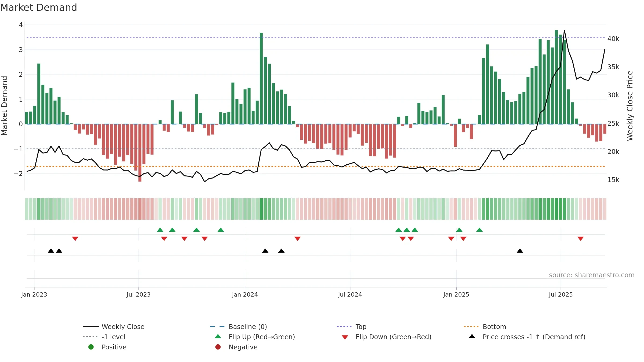Click the 35k right-axis price label
Viewport: 644px width, 362px height.
point(613,67)
